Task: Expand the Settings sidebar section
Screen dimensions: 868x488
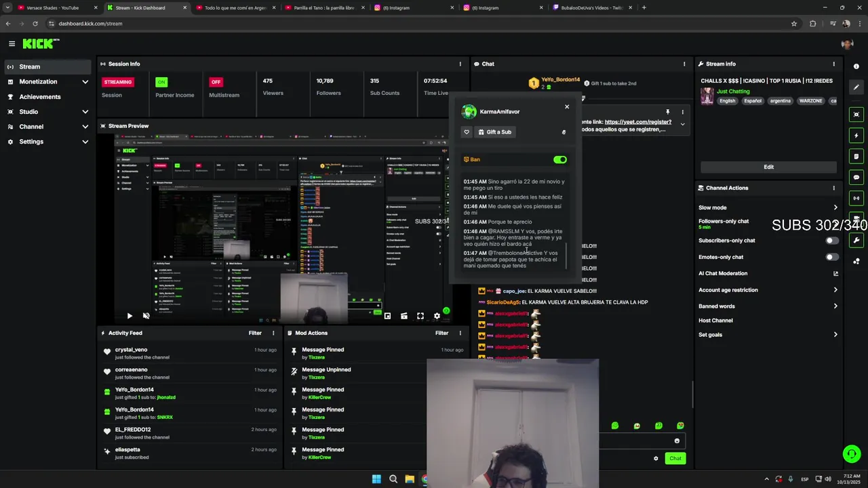Action: coord(46,142)
